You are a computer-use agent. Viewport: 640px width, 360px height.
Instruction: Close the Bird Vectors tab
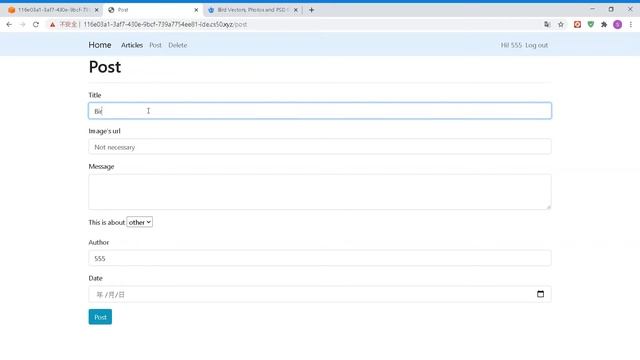296,10
